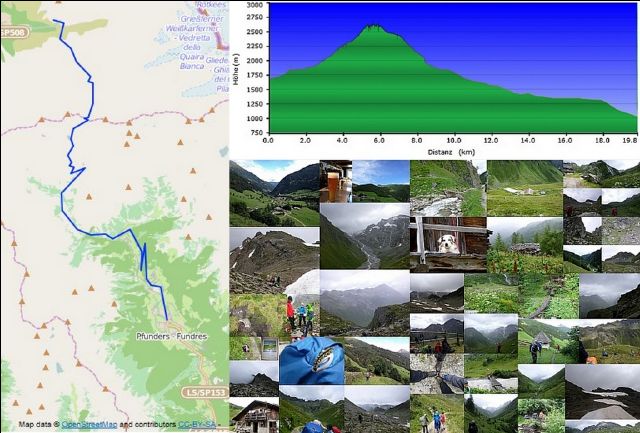Viewport: 640px width, 433px height.
Task: Select the Pfunders - Fundres town label
Action: click(x=171, y=337)
